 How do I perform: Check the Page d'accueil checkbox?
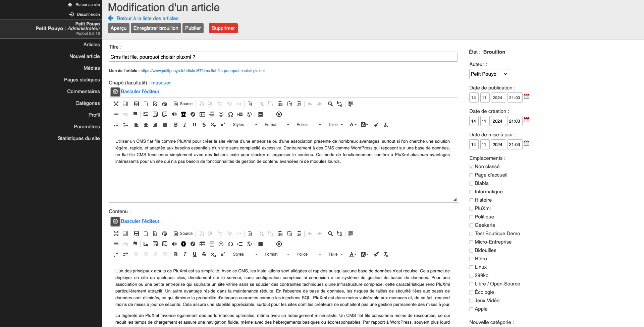pyautogui.click(x=471, y=175)
